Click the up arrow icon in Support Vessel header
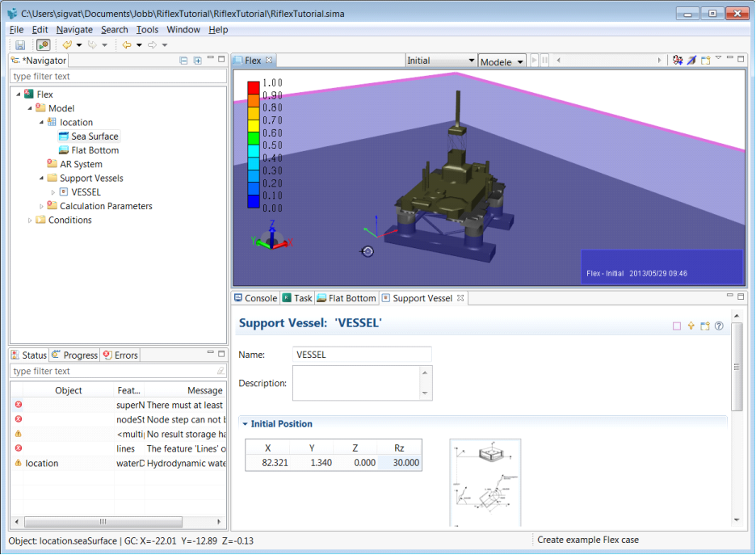This screenshot has height=555, width=756. point(691,326)
